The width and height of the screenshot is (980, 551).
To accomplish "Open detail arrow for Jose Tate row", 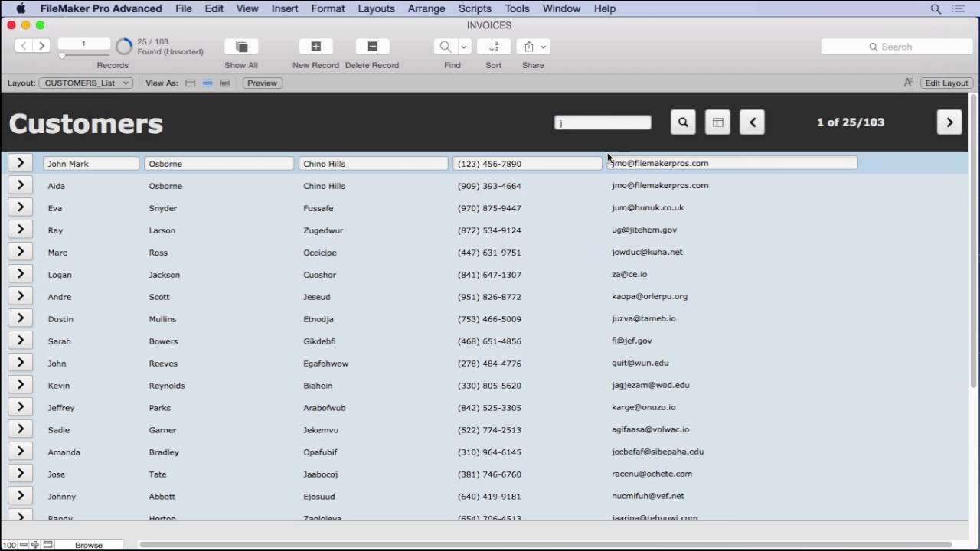I will [21, 474].
